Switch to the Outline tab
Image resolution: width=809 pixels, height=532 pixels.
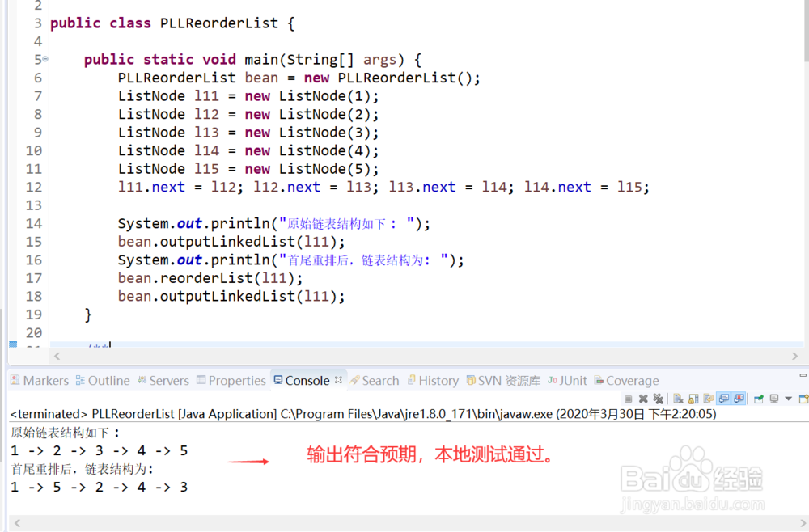pyautogui.click(x=103, y=381)
